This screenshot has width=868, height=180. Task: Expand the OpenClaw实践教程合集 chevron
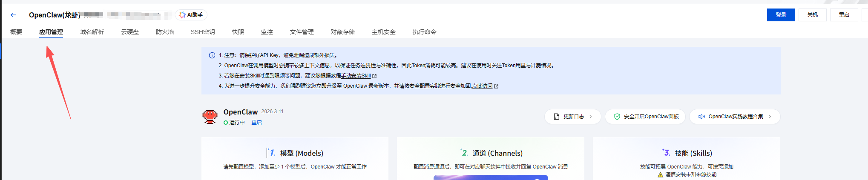[x=770, y=117]
